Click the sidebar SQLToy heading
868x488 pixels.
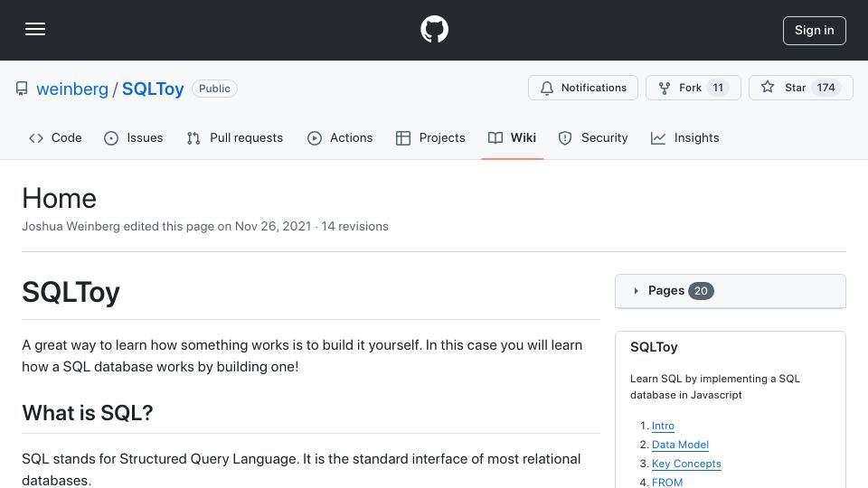pyautogui.click(x=654, y=347)
